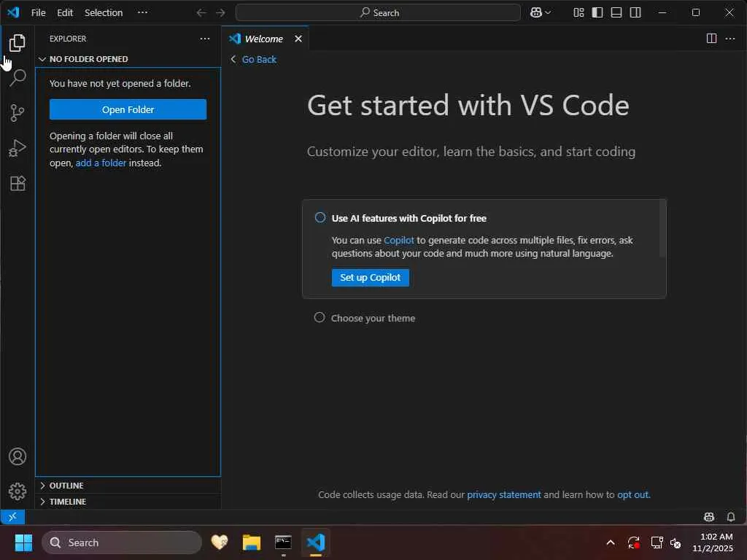Click the sync tray icon with red dot

click(x=634, y=542)
